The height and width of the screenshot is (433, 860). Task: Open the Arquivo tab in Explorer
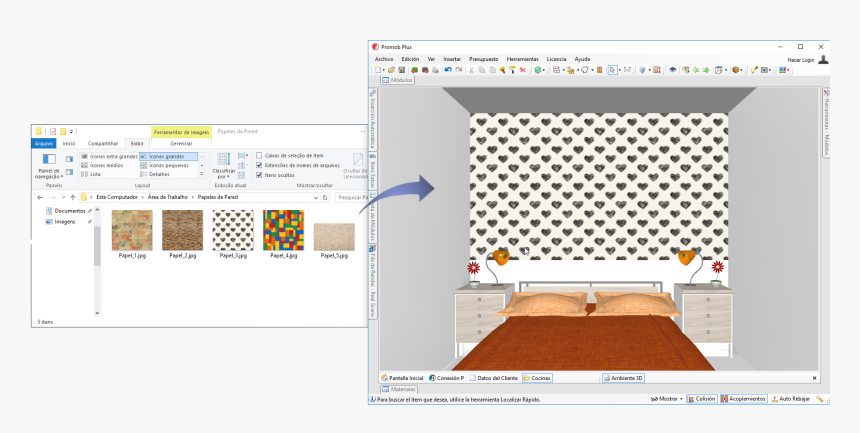[x=44, y=144]
